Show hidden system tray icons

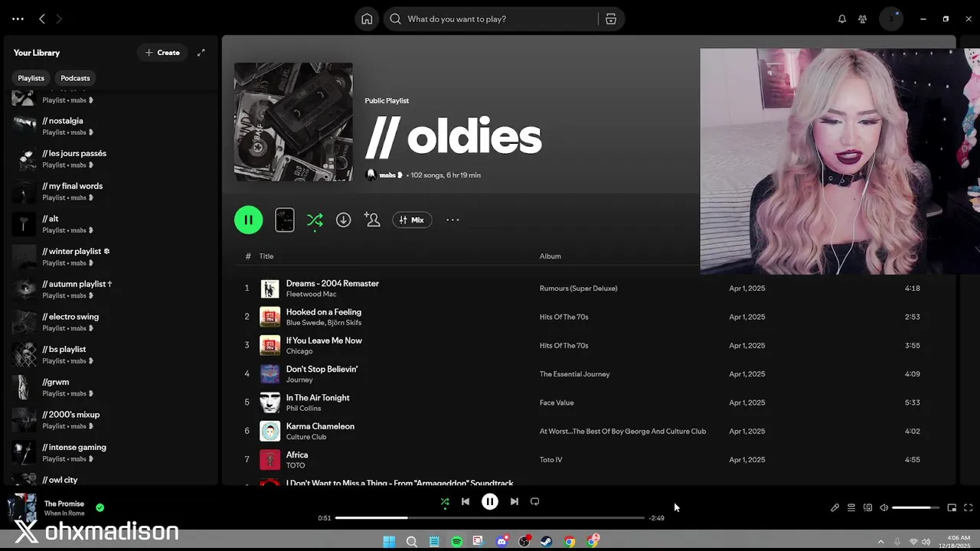[x=880, y=542]
